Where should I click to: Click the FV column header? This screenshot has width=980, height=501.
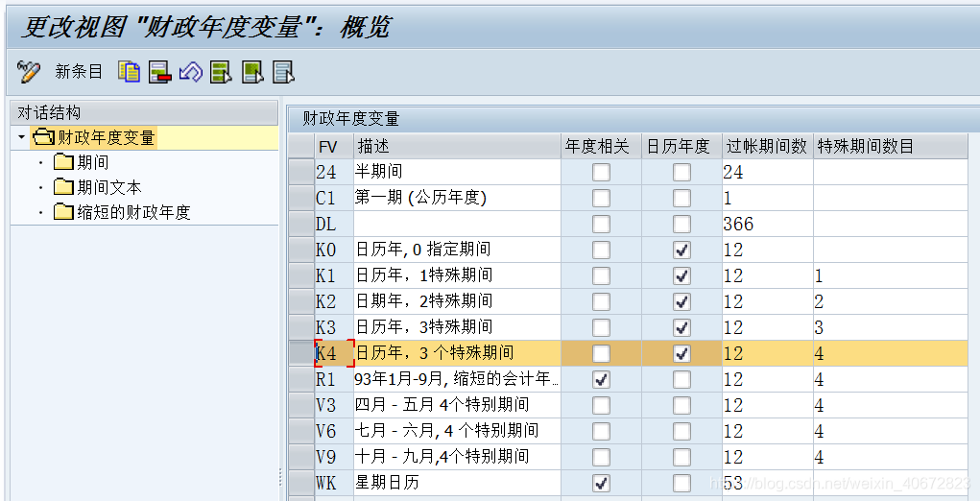(334, 146)
